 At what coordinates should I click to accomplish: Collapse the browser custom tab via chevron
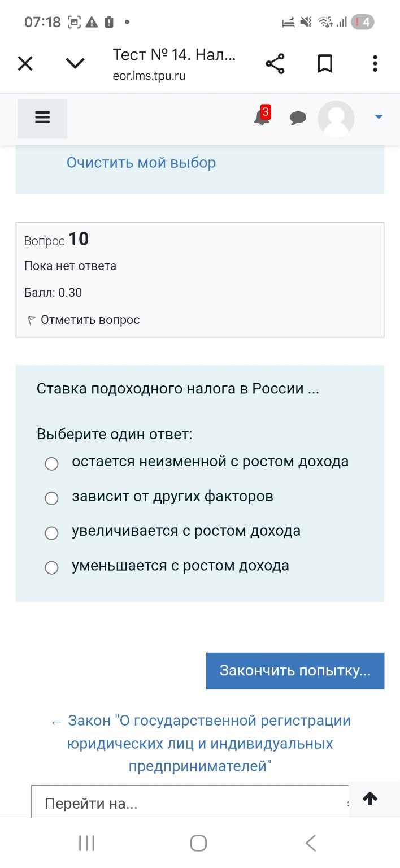(75, 63)
